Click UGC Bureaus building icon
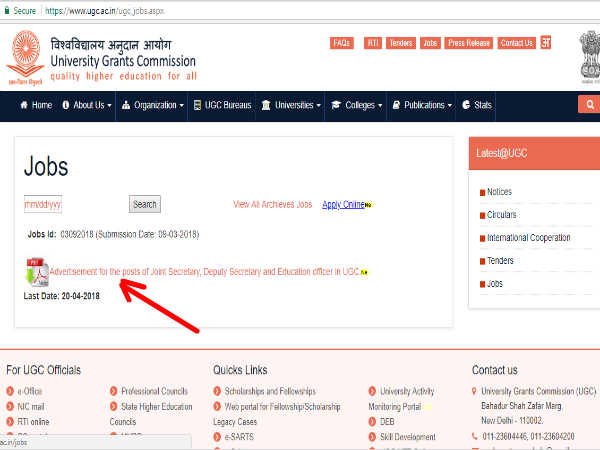The width and height of the screenshot is (600, 450). 197,105
